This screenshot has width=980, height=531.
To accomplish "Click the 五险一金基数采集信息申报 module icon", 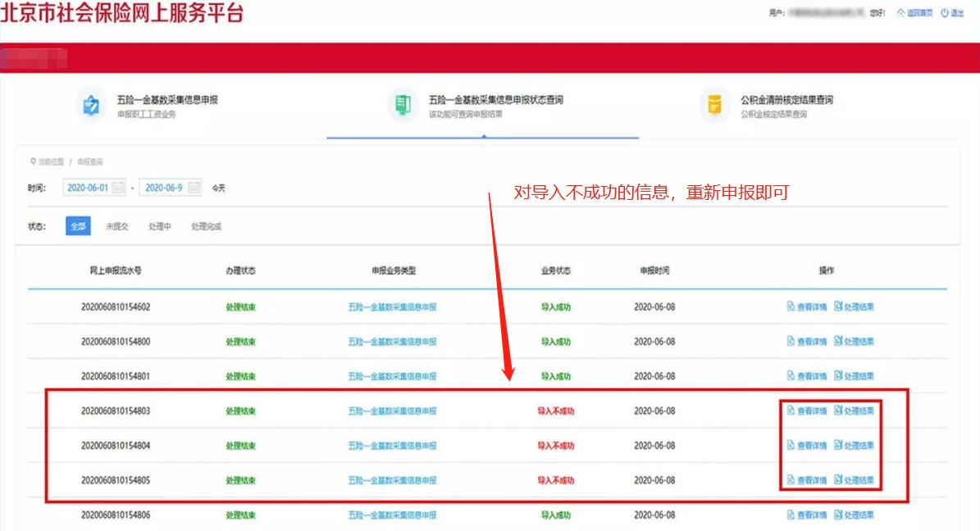I will pos(92,102).
